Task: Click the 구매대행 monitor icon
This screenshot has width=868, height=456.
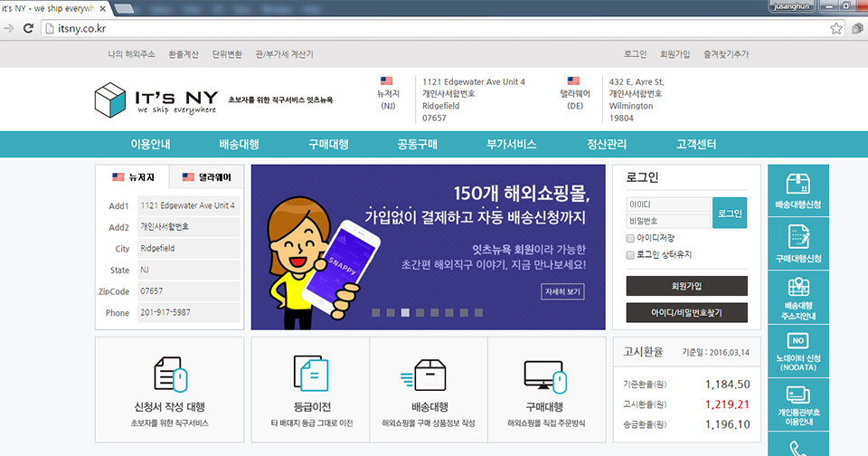Action: point(542,375)
